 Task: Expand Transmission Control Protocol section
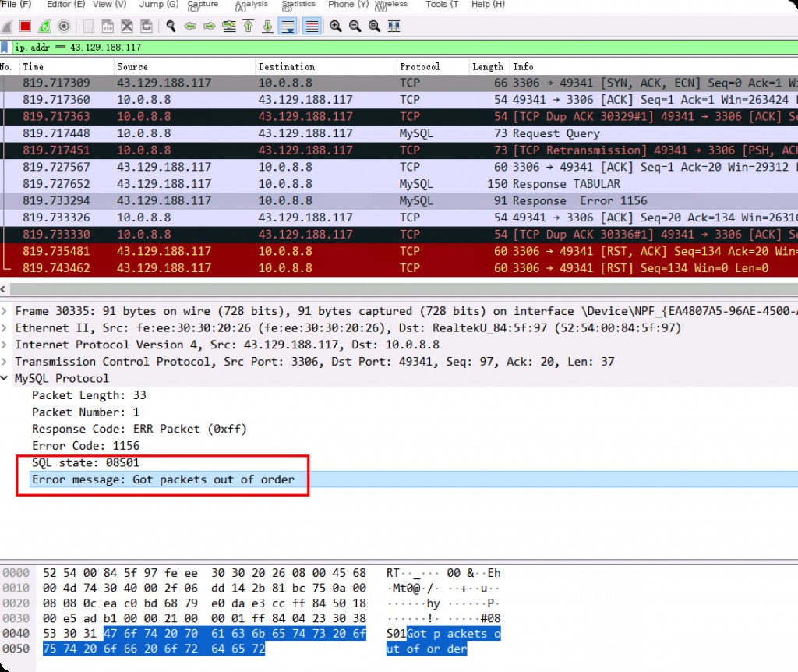(x=5, y=362)
